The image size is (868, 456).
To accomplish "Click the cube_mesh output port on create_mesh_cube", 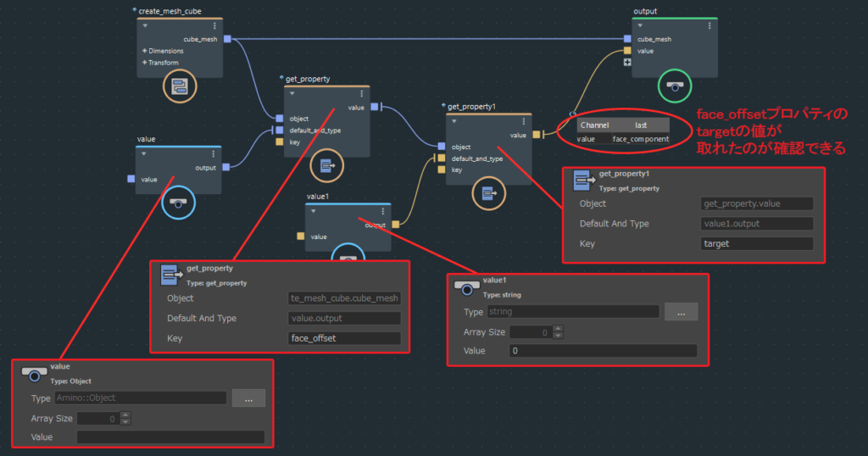I will coord(227,39).
